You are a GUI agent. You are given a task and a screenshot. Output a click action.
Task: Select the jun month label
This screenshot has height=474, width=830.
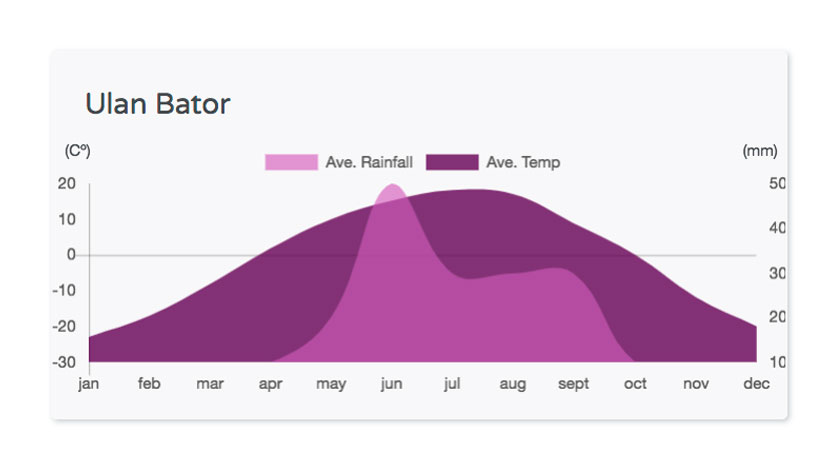click(x=391, y=383)
